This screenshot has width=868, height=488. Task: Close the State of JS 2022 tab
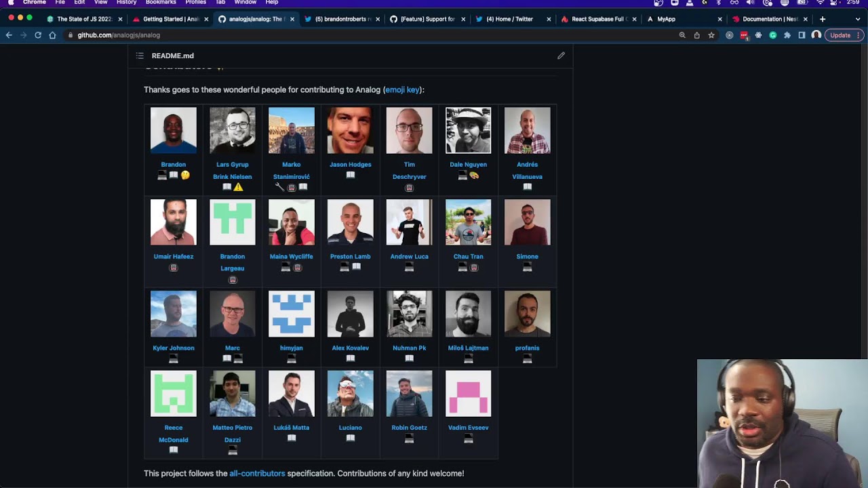tap(121, 19)
